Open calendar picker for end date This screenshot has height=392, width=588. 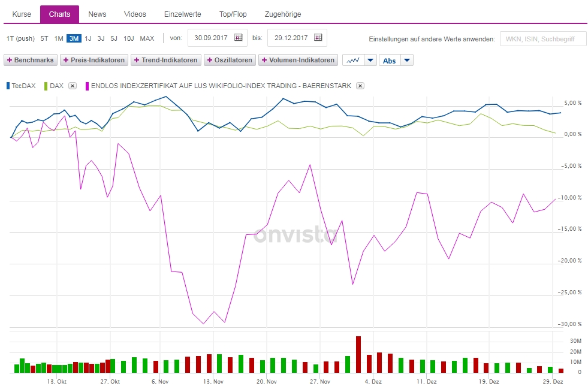tap(318, 38)
